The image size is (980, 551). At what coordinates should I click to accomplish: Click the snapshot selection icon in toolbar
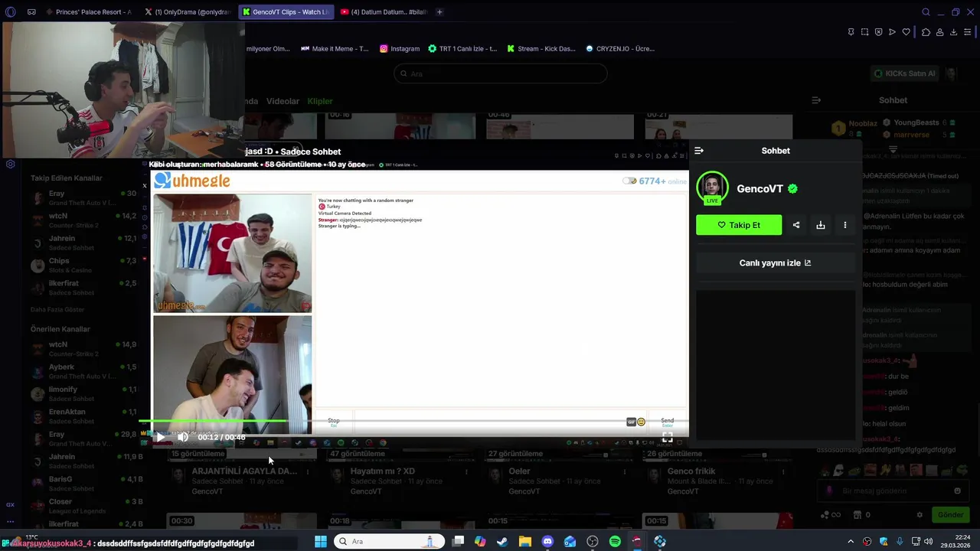864,32
